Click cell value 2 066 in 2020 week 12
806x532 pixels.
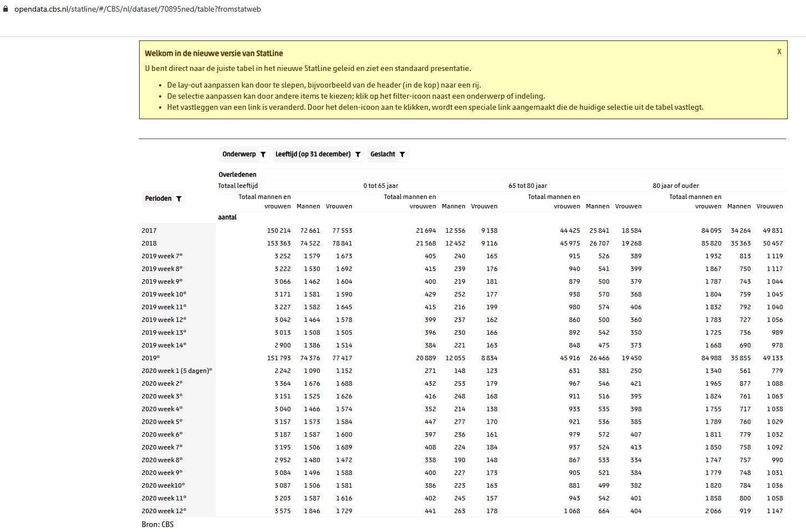pos(713,511)
